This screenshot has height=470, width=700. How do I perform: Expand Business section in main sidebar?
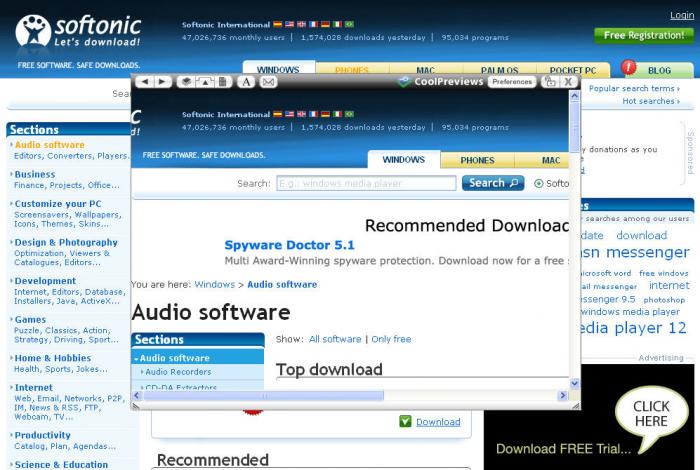coord(35,174)
